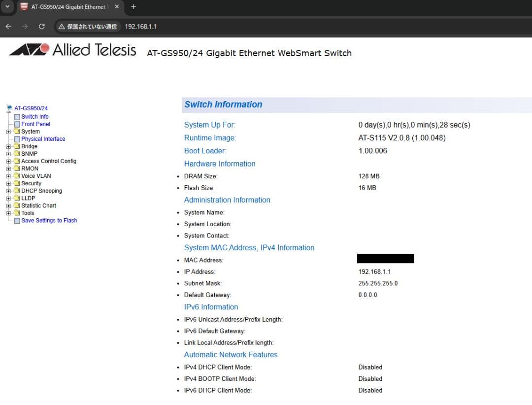This screenshot has height=405, width=532.
Task: Click the SNMP folder icon
Action: pyautogui.click(x=17, y=154)
